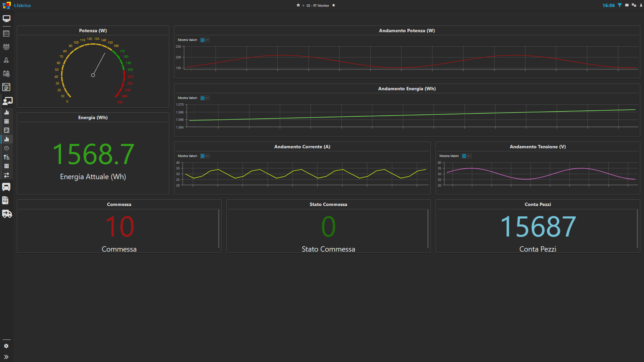Collapse the presenter section icon in sidebar
Viewport: 644px width, 362px height.
(7, 101)
